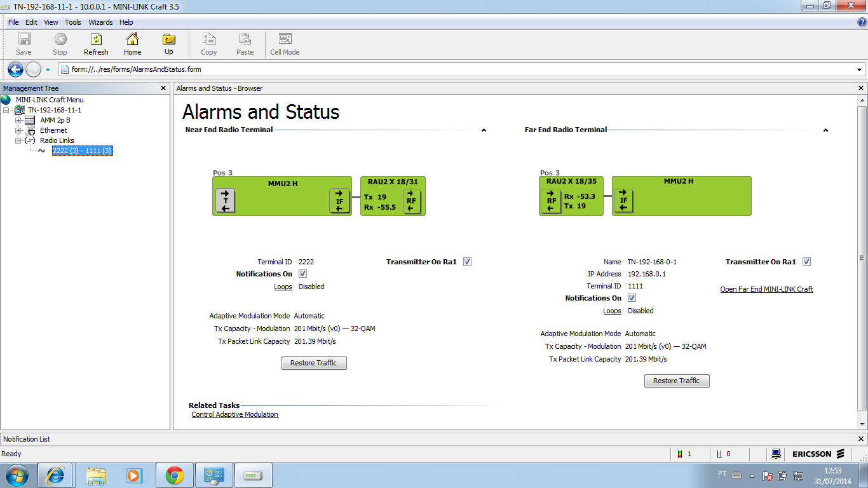
Task: Open the Edit menu
Action: tap(32, 22)
